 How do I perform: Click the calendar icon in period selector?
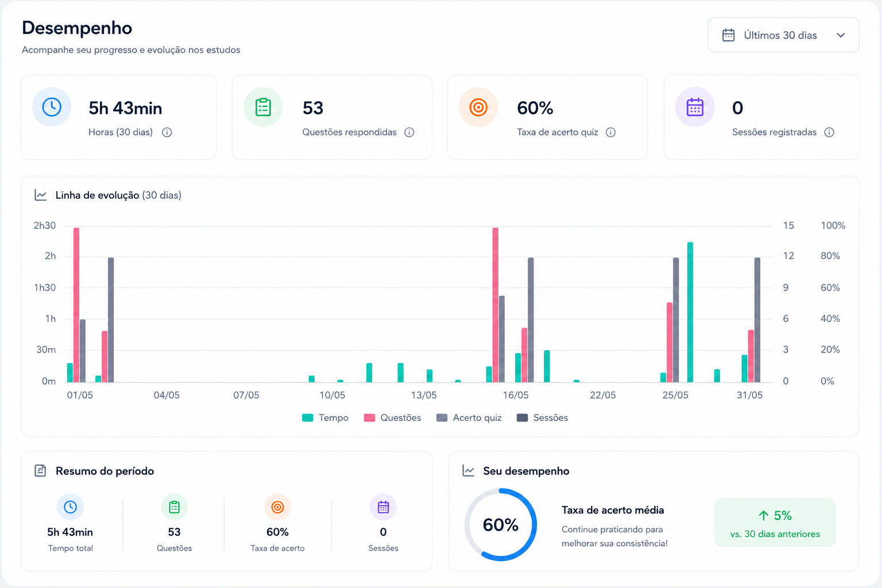[728, 35]
